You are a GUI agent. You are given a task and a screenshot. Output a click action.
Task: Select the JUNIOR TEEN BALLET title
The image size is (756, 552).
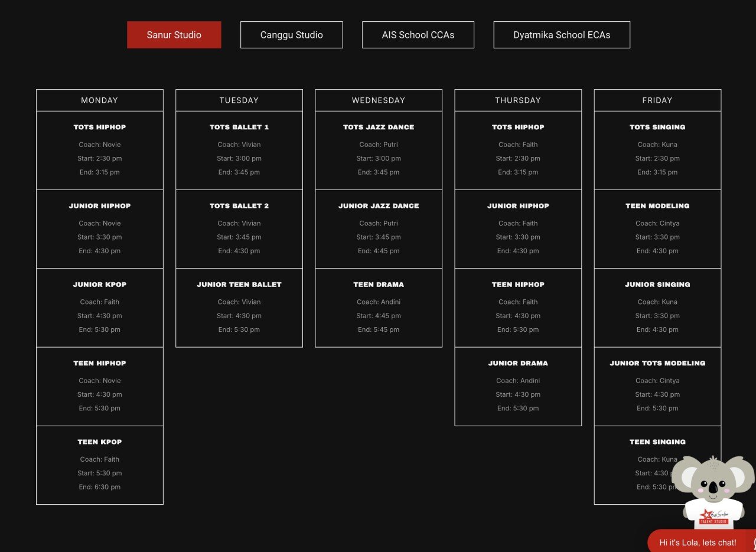click(x=239, y=285)
